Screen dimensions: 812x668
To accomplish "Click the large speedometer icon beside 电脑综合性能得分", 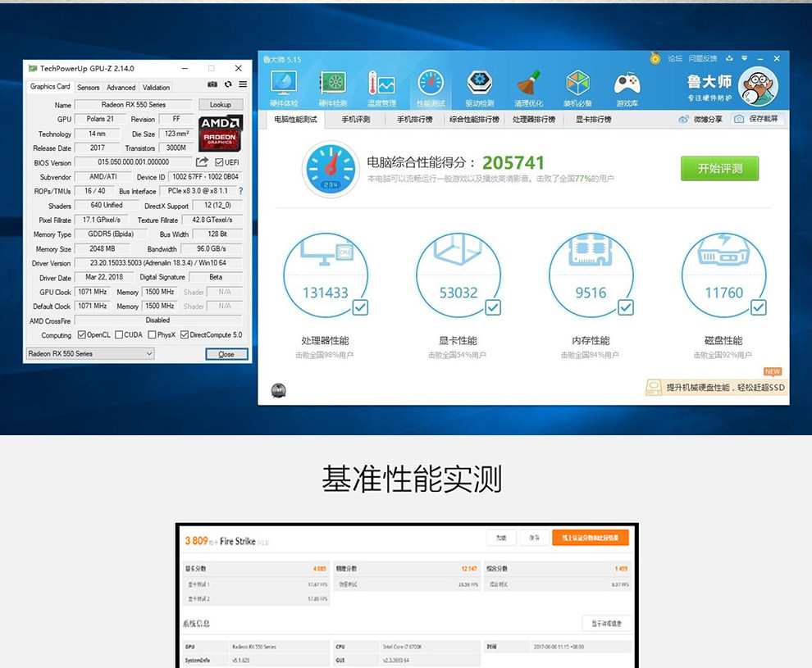I will [x=331, y=169].
